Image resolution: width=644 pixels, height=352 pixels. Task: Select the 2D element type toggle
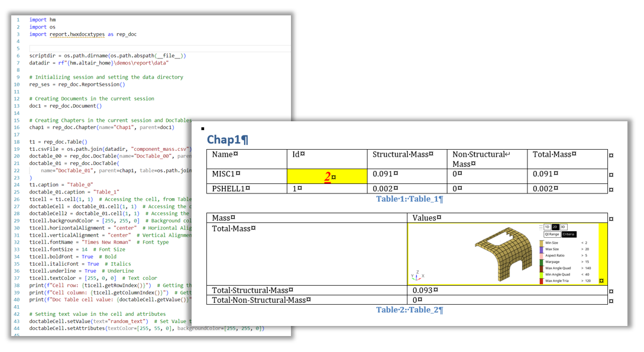tap(555, 227)
